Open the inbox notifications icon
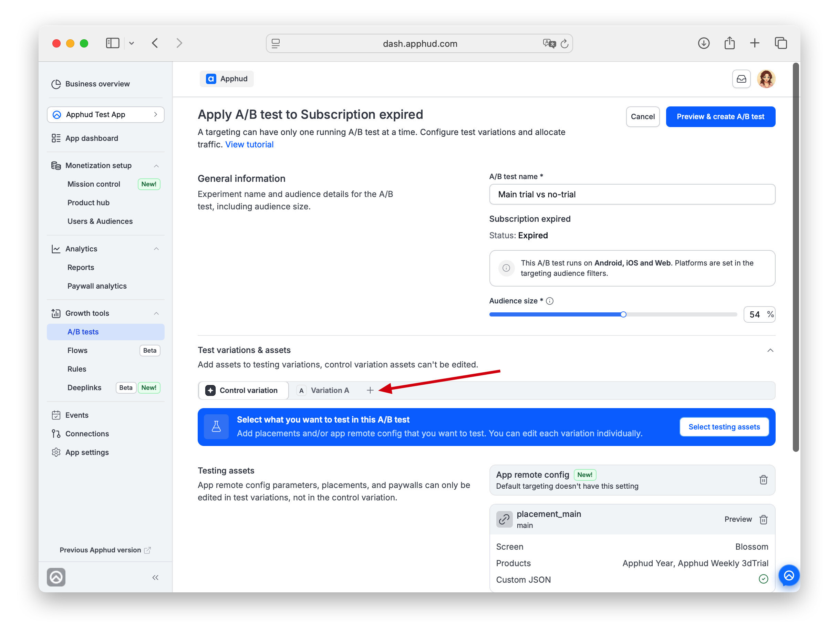The height and width of the screenshot is (644, 839). point(741,79)
